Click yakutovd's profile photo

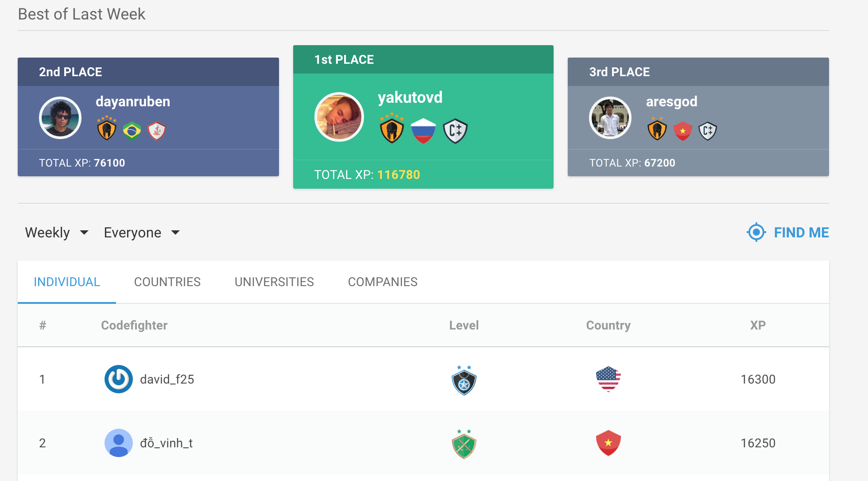click(339, 117)
